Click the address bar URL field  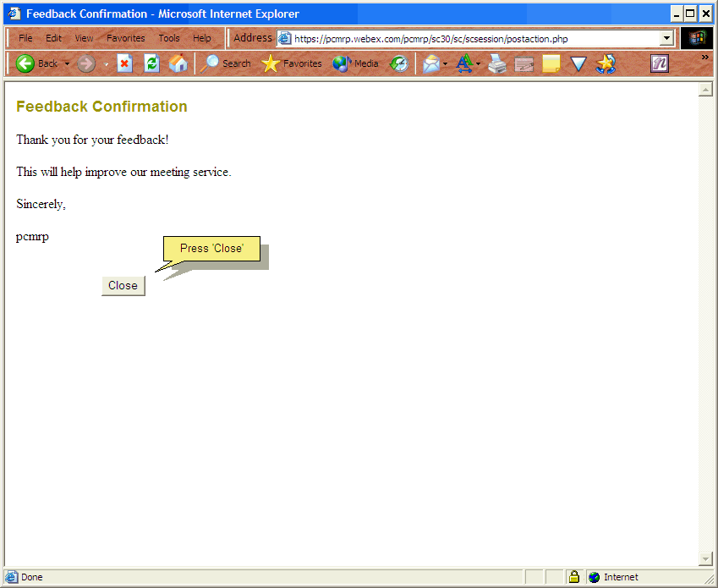474,38
